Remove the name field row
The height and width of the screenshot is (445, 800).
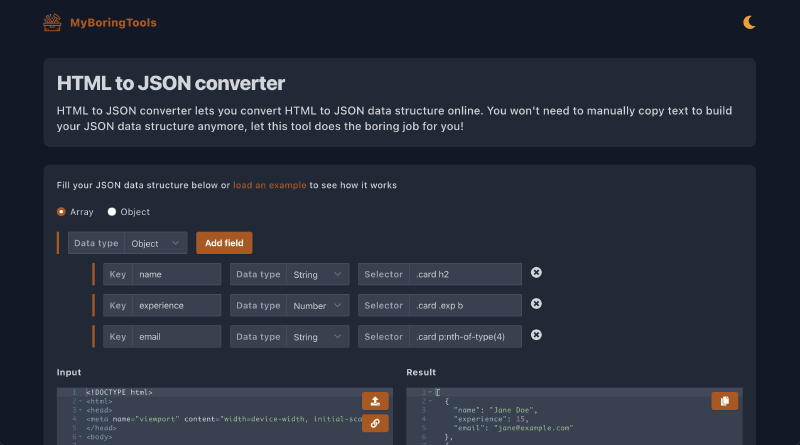point(536,273)
